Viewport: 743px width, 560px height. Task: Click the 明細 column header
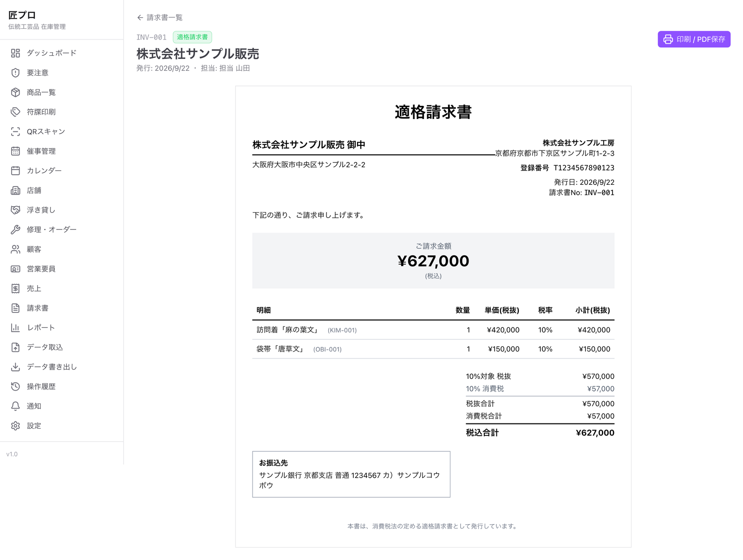264,310
